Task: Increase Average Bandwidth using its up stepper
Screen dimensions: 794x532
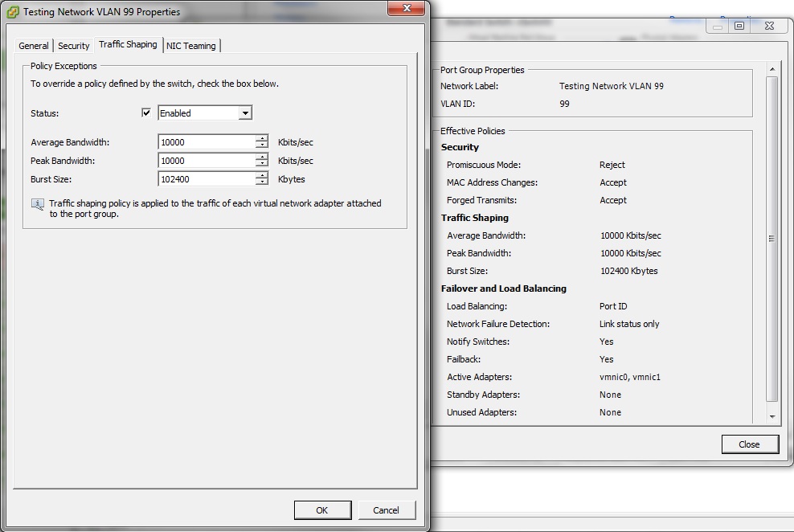Action: click(x=262, y=138)
